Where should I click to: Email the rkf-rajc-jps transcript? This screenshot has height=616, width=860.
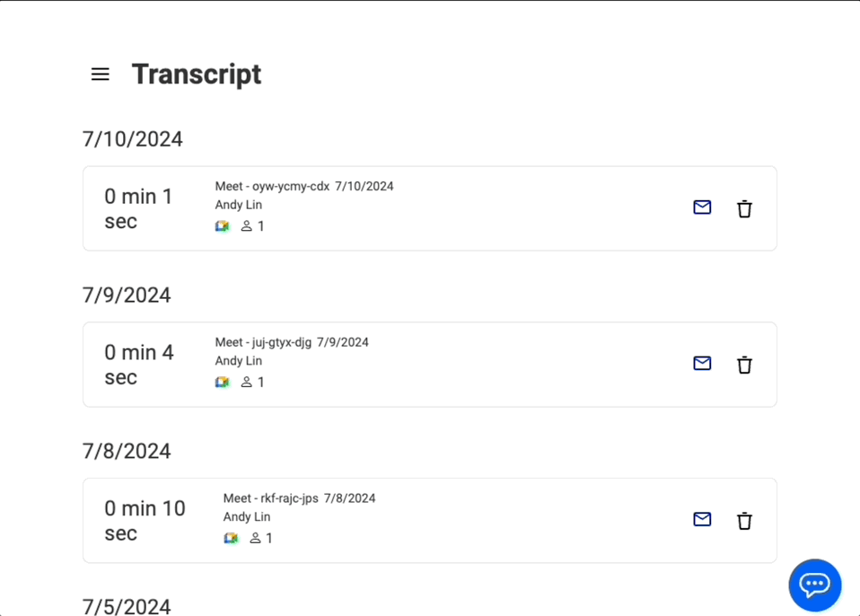[x=702, y=520]
